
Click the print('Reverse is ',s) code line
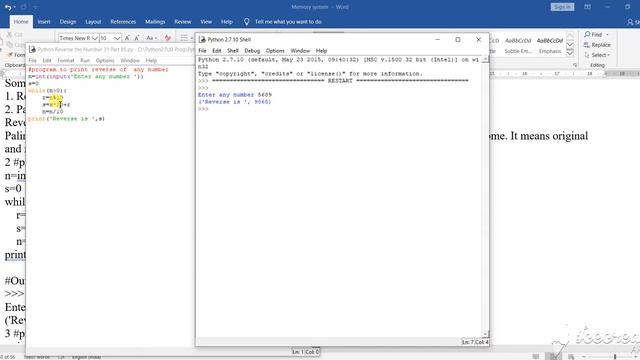(x=66, y=119)
